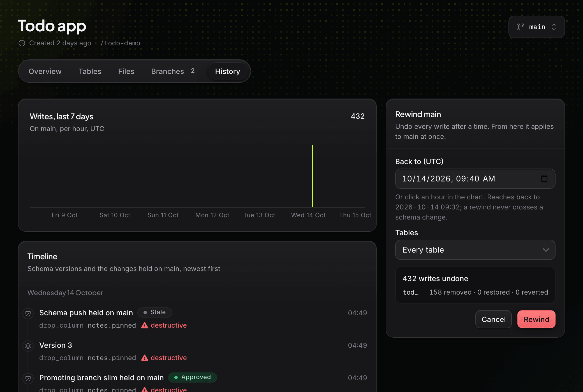
Task: Click the Stale status badge
Action: click(x=154, y=312)
